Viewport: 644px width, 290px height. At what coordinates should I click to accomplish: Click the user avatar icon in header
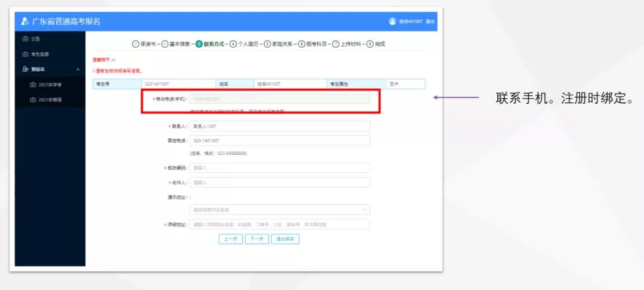click(392, 21)
